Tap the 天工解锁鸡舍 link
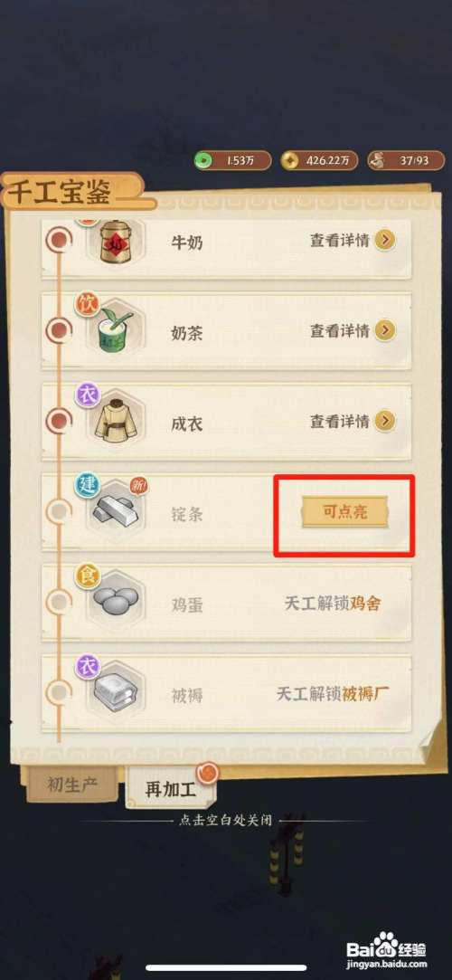Image resolution: width=452 pixels, height=980 pixels. click(x=332, y=604)
